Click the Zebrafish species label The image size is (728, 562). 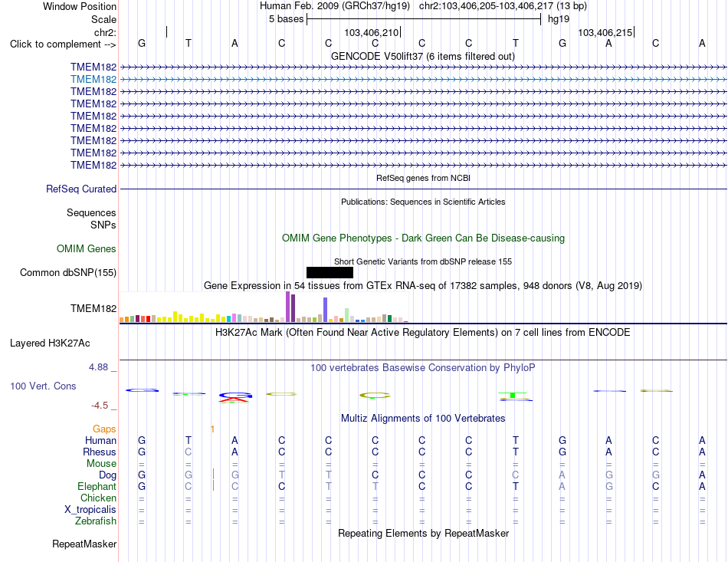pos(96,521)
